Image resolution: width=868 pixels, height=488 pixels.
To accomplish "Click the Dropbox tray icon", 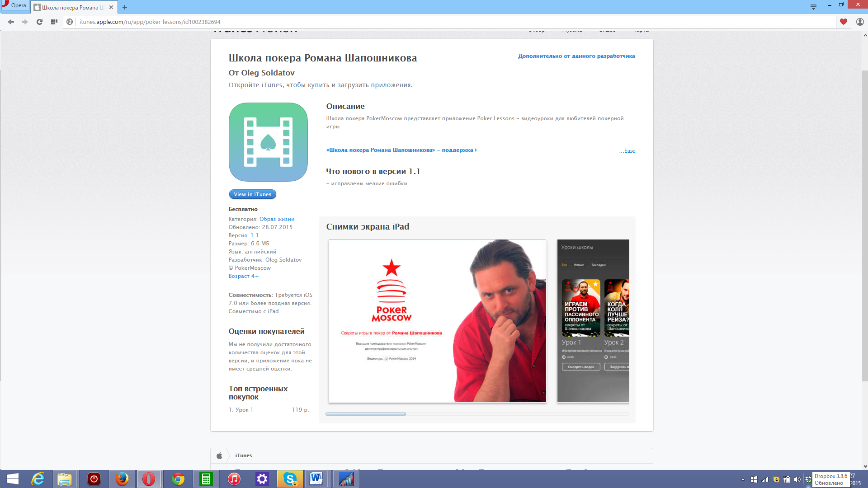I will coord(808,479).
